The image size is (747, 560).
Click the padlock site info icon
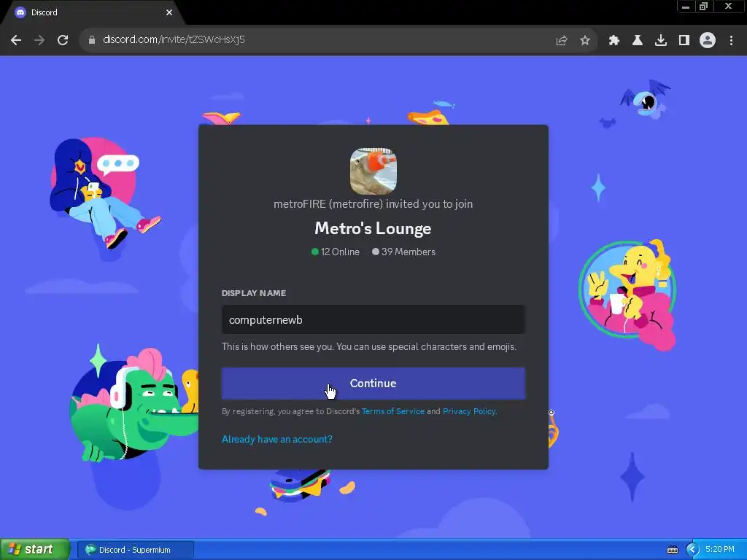pos(92,40)
